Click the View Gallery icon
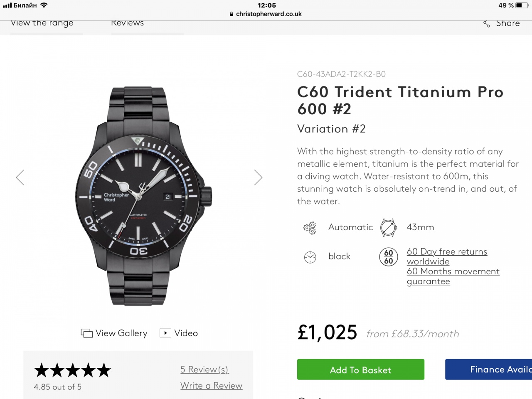 click(86, 333)
